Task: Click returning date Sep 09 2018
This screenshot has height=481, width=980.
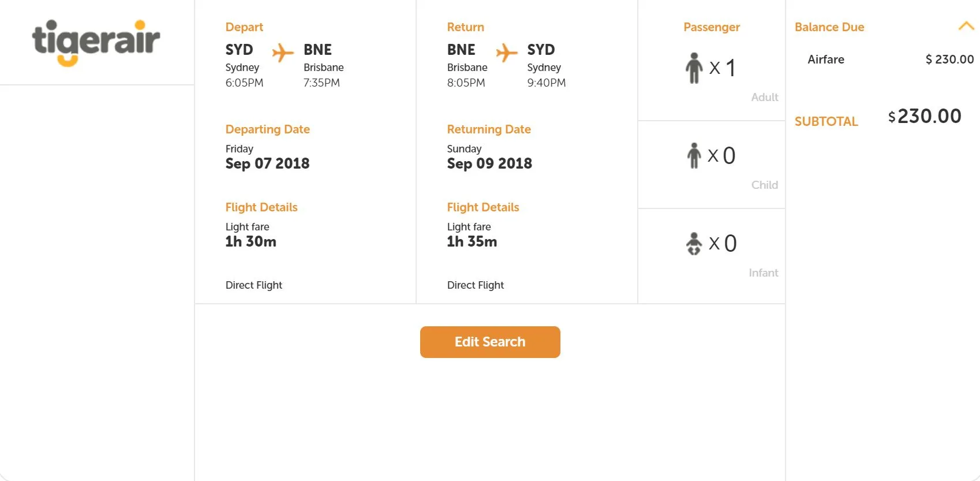Action: pos(489,163)
